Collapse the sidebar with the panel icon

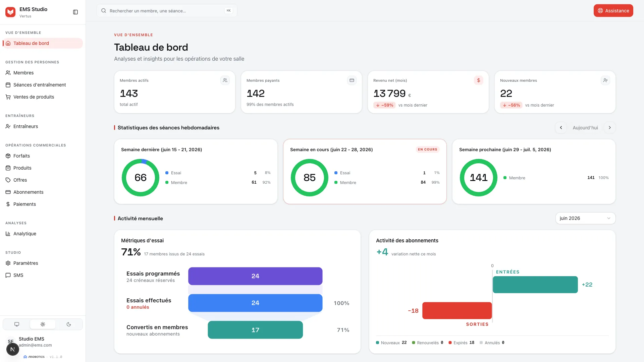[x=75, y=12]
